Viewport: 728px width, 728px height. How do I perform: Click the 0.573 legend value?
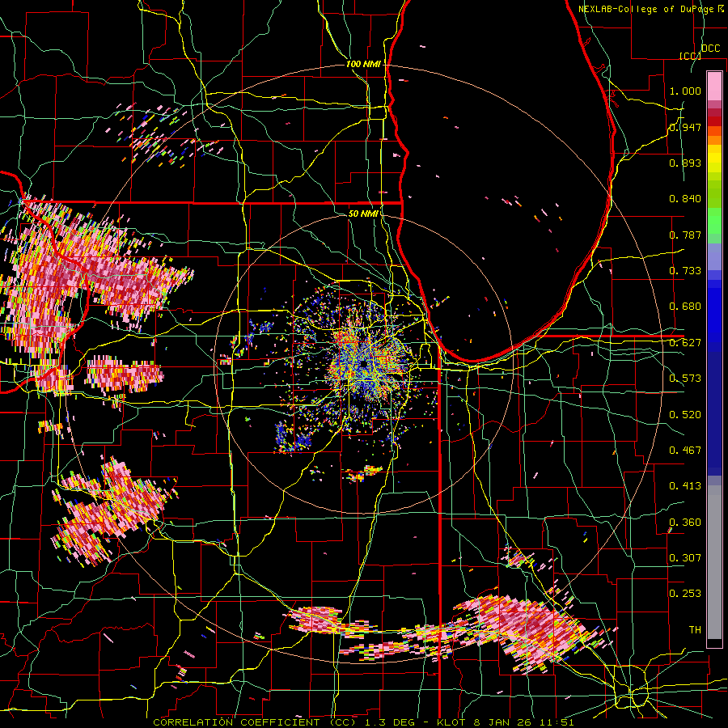point(685,379)
